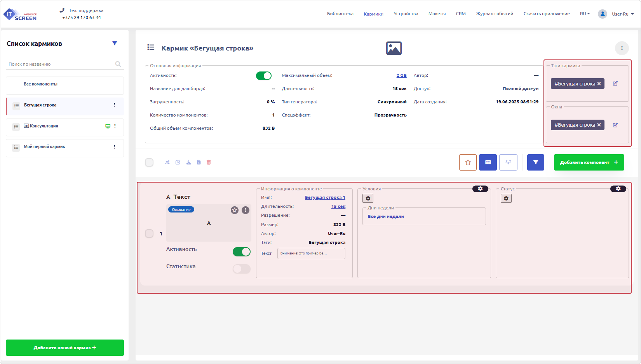Open the options menu for Мой первый кармик
This screenshot has height=364, width=641.
pyautogui.click(x=115, y=147)
